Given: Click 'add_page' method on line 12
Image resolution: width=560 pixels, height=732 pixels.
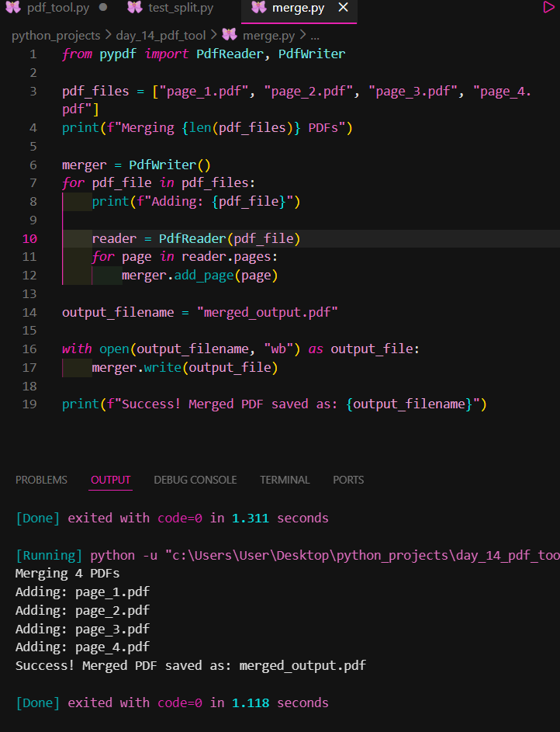Looking at the screenshot, I should click(x=204, y=276).
